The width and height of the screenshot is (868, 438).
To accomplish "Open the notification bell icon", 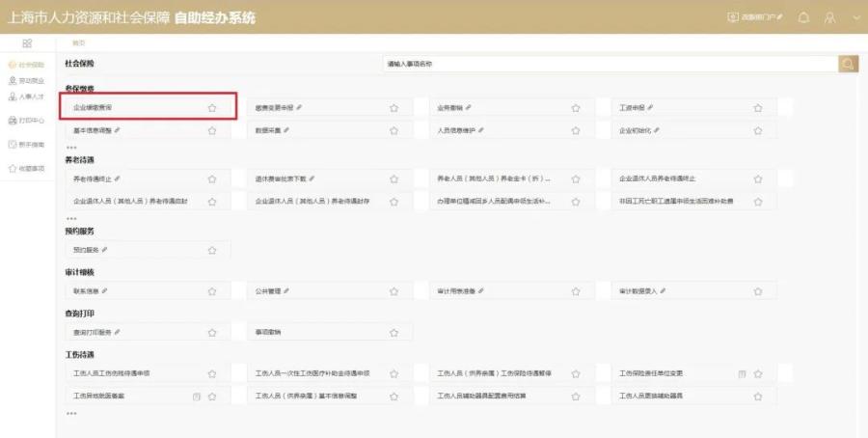I will click(803, 17).
